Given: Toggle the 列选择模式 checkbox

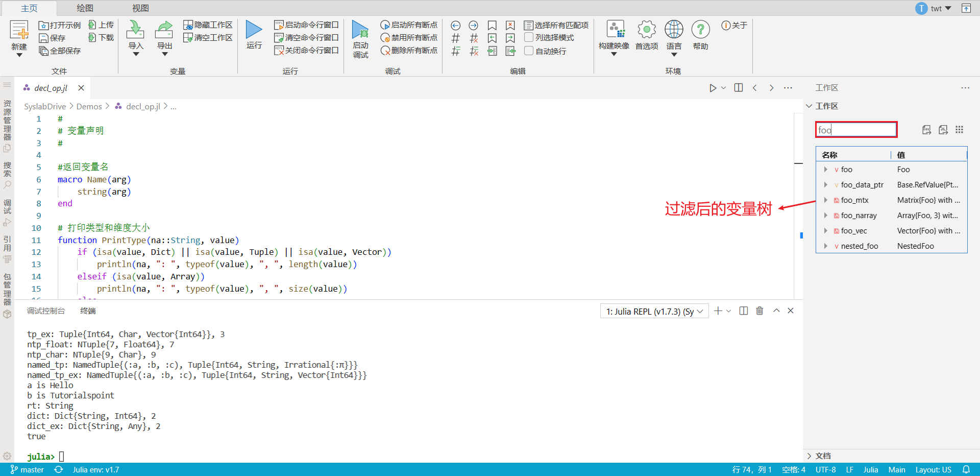Looking at the screenshot, I should coord(529,37).
